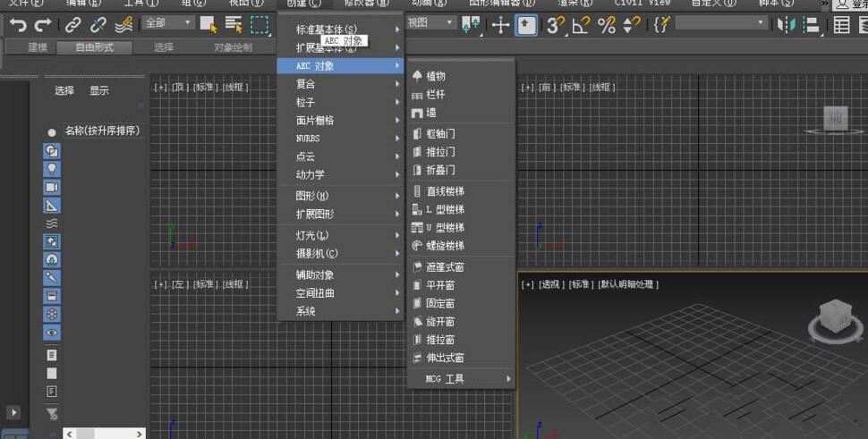Choose 枢轴门 door option
This screenshot has width=868, height=439.
(462, 134)
